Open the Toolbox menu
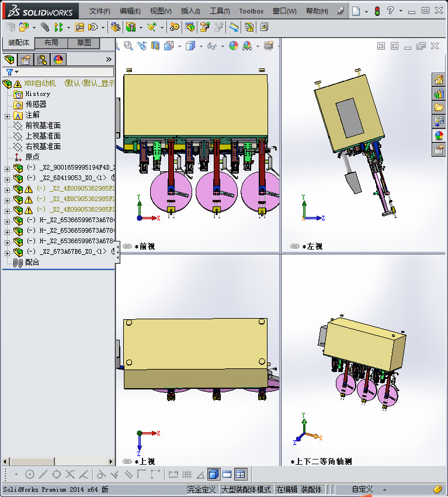The width and height of the screenshot is (448, 497). point(251,11)
